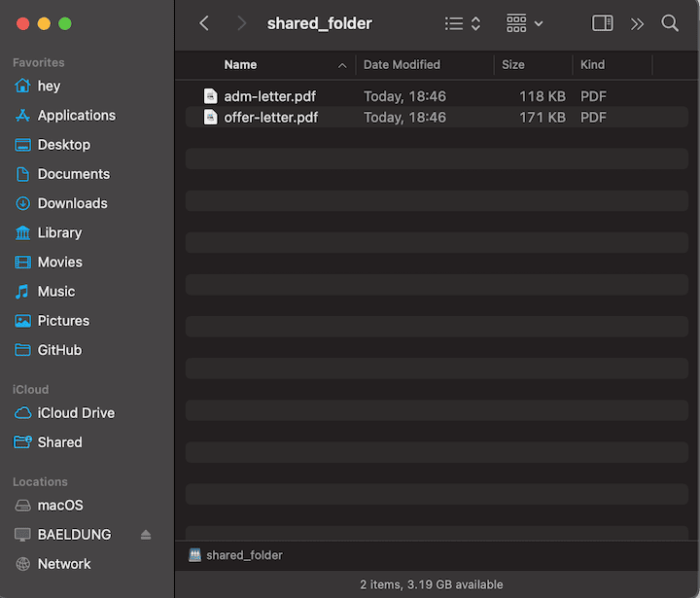Click the Movies film icon
700x598 pixels.
pyautogui.click(x=22, y=263)
